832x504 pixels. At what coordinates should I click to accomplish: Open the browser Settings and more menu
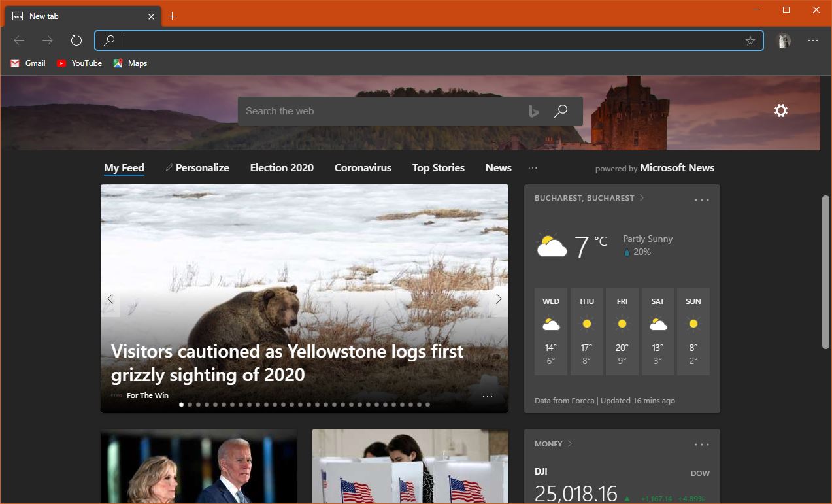click(812, 41)
